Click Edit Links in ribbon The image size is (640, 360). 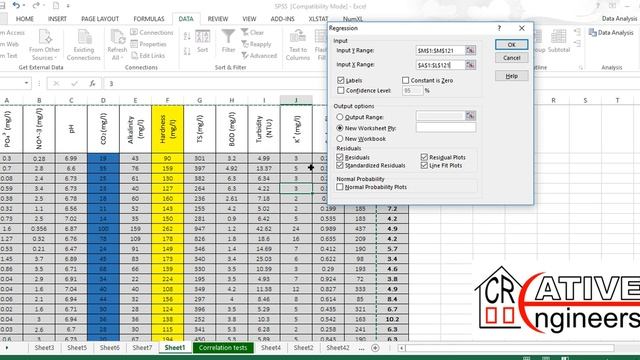(x=148, y=56)
